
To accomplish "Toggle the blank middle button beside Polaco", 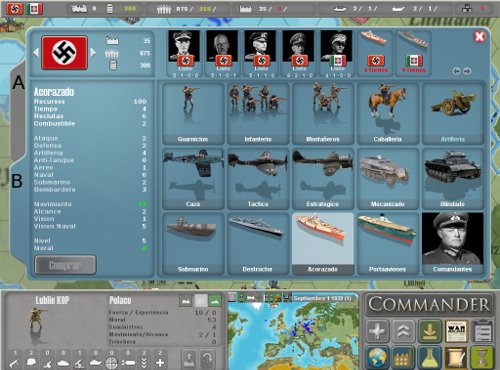I will click(200, 301).
